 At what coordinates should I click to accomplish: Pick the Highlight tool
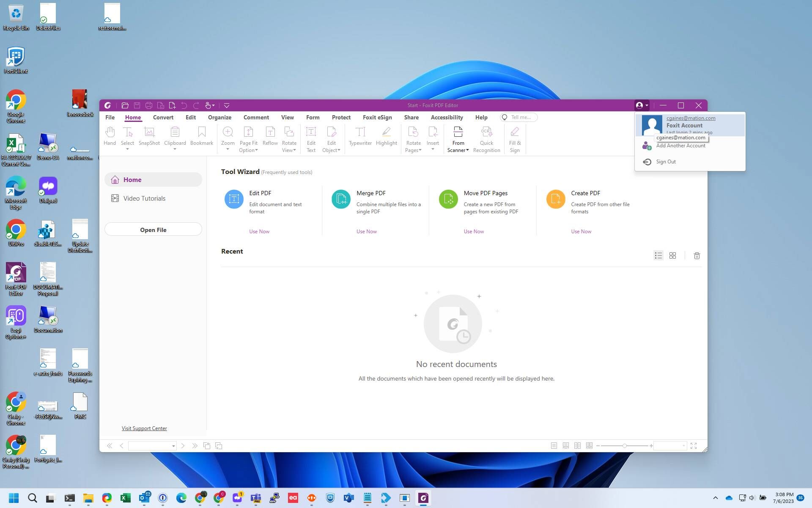point(386,136)
